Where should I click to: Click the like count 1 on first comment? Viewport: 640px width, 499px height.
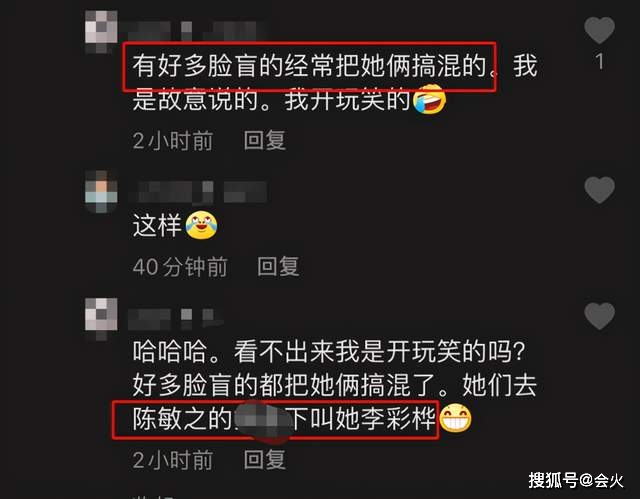[599, 62]
